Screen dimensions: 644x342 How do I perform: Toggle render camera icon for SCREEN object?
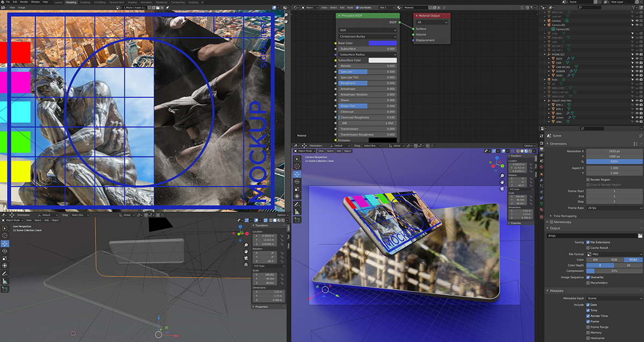click(x=641, y=71)
